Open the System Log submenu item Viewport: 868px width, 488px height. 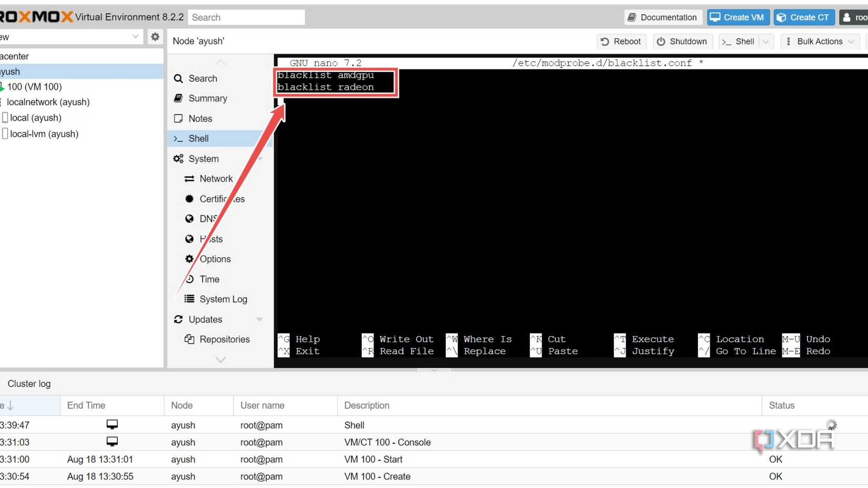tap(220, 299)
